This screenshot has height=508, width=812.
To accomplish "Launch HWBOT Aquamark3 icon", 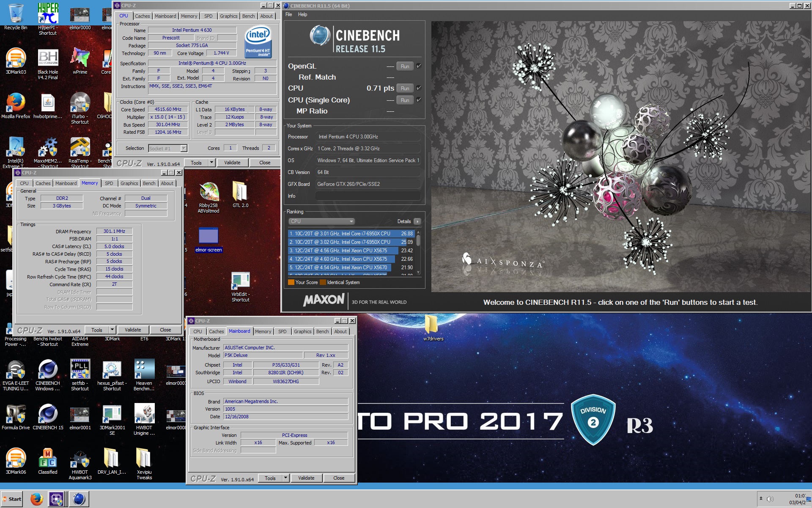I will click(x=80, y=464).
